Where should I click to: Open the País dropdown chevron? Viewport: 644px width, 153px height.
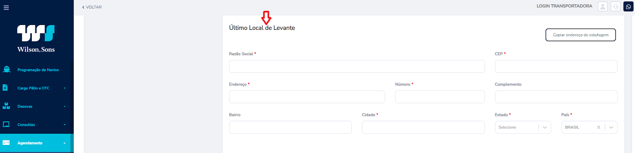[611, 127]
